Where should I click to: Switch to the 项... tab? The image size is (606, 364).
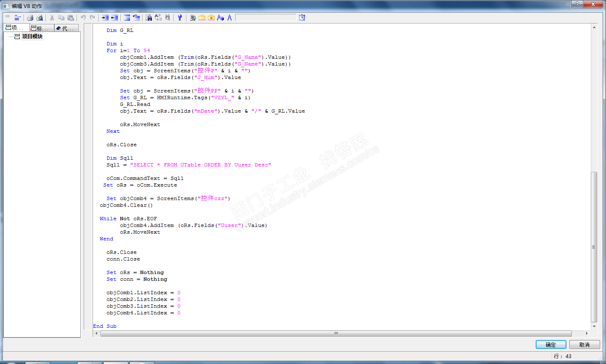pos(17,28)
